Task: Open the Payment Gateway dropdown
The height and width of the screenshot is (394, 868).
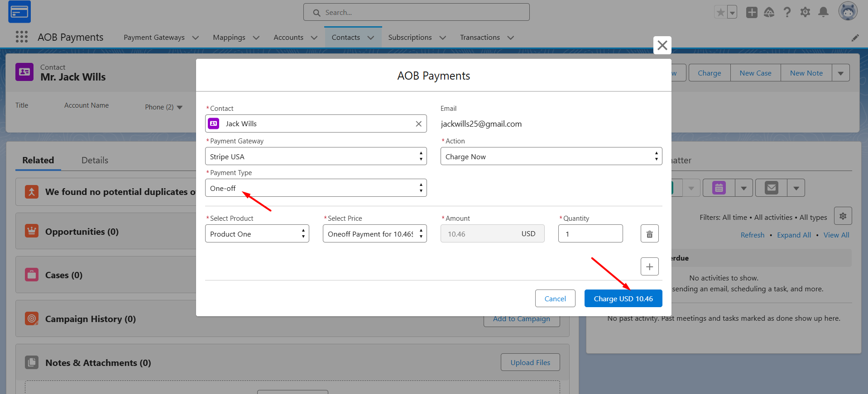Action: [316, 157]
